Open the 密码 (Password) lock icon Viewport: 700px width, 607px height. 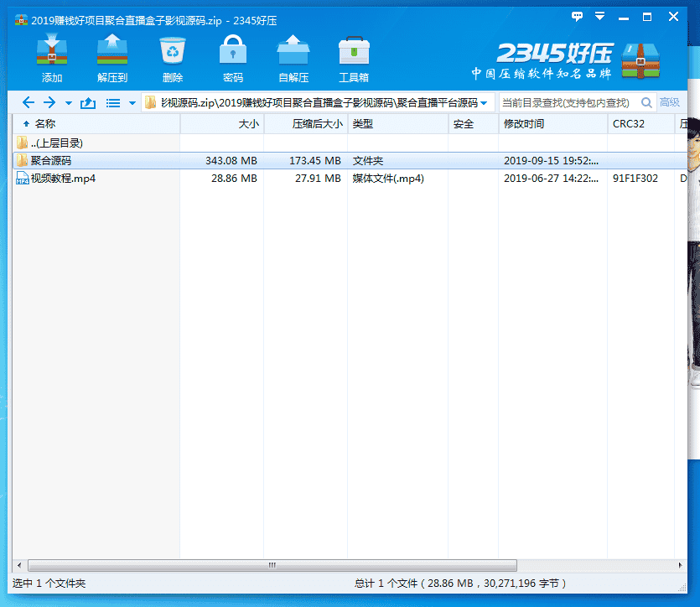coord(232,58)
